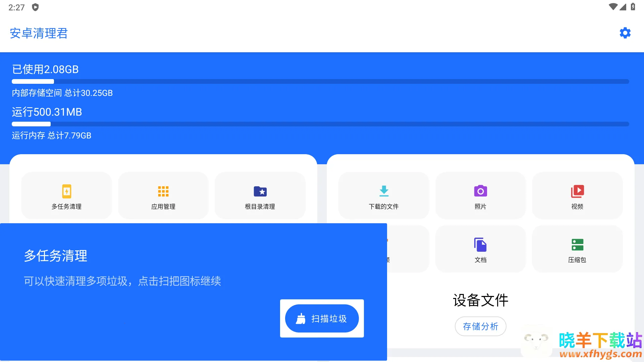Open the 应用管理 app management tile
This screenshot has width=644, height=362.
163,196
